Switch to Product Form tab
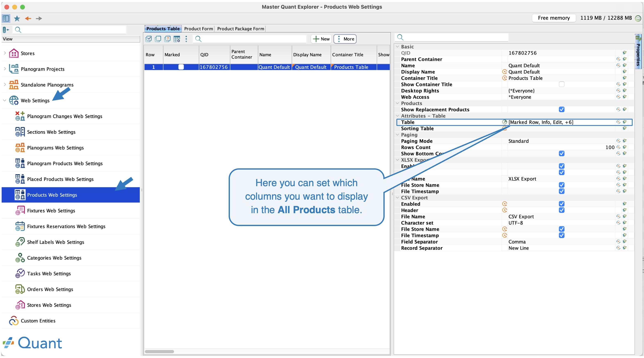The width and height of the screenshot is (644, 358). click(199, 29)
